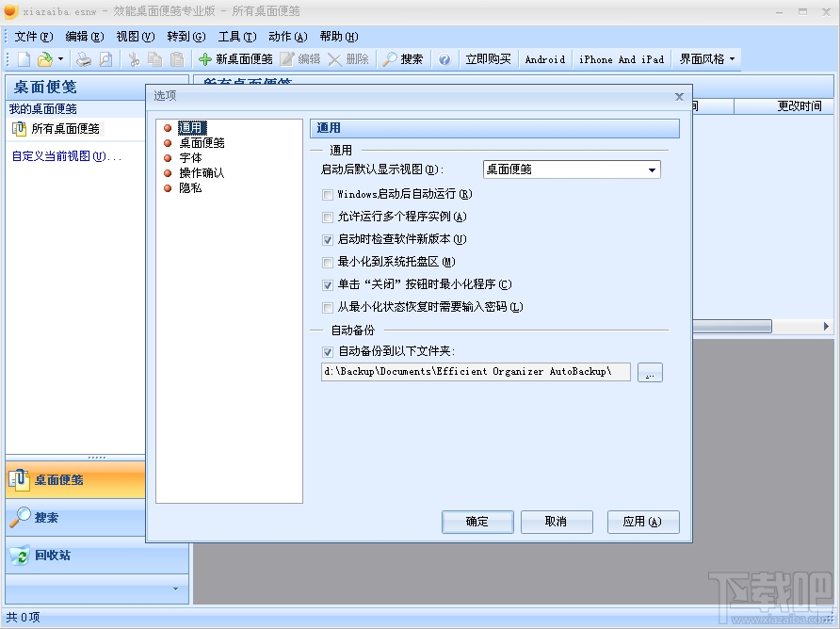The height and width of the screenshot is (629, 840).
Task: Click the backup folder path input field
Action: click(x=476, y=372)
